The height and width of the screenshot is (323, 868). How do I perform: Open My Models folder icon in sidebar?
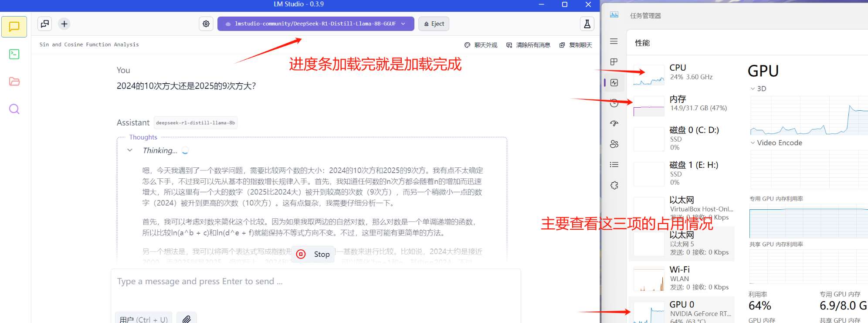[14, 82]
